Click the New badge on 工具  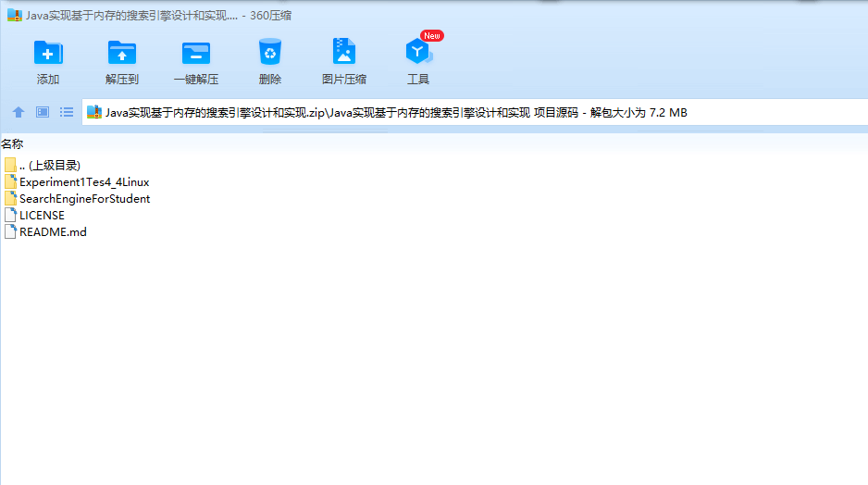[x=432, y=36]
